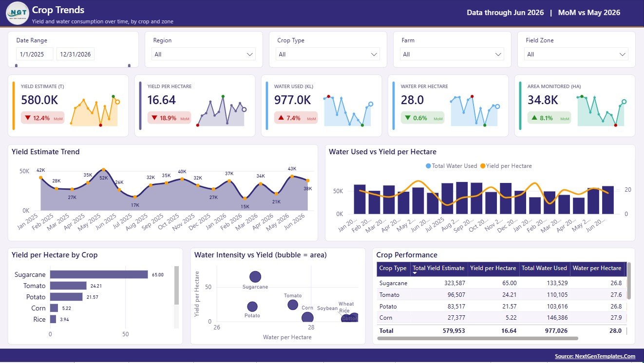
Task: Click the 579,953 total yield cell
Action: click(455, 331)
